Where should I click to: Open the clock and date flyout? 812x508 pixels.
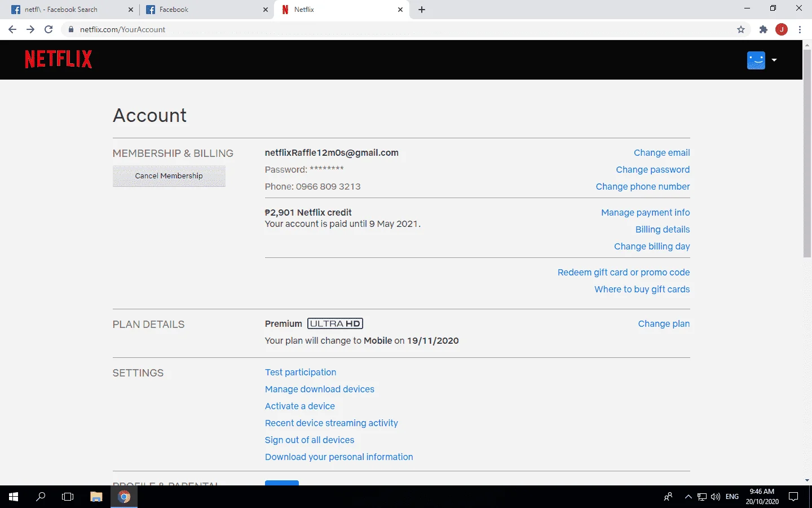coord(762,497)
